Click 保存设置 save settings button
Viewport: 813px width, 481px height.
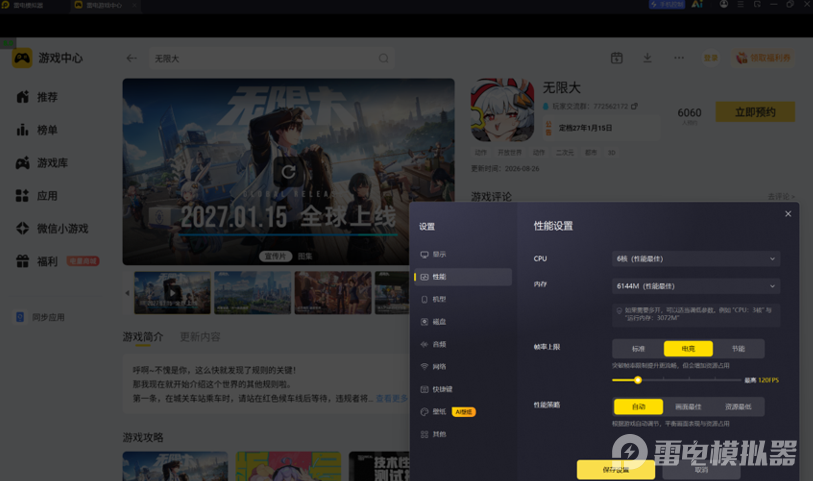(615, 470)
